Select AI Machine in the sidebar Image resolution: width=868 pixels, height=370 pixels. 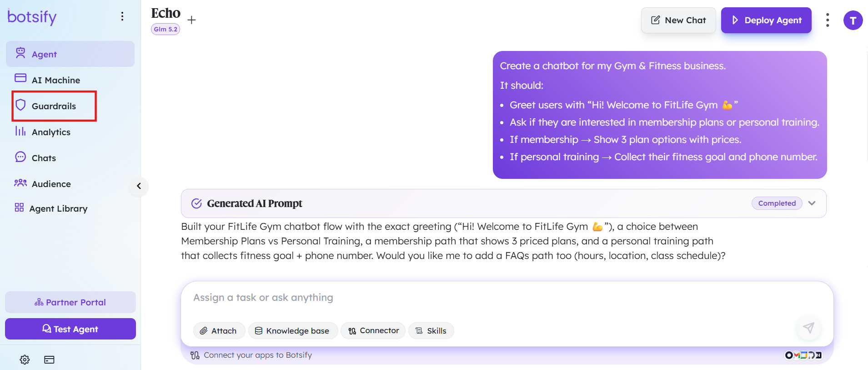point(56,80)
